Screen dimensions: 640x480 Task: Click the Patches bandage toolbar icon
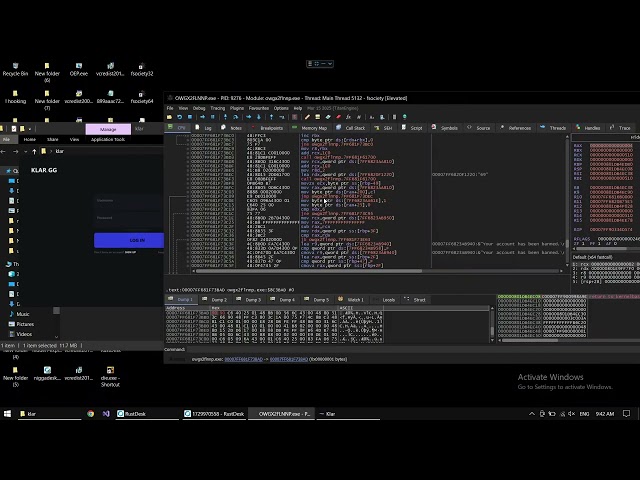[x=295, y=117]
